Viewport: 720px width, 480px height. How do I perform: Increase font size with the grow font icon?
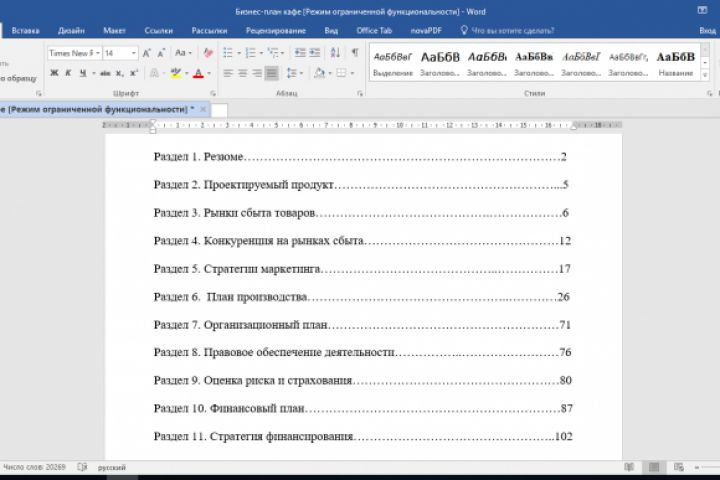tap(146, 53)
